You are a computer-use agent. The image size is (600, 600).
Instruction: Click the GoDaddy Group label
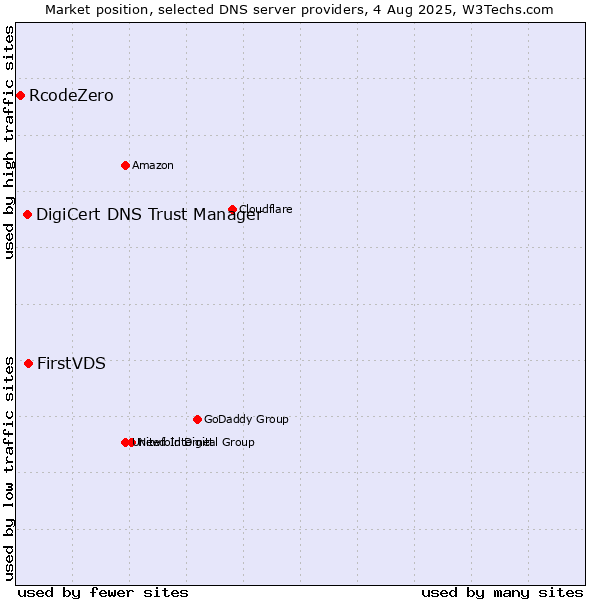click(x=246, y=419)
